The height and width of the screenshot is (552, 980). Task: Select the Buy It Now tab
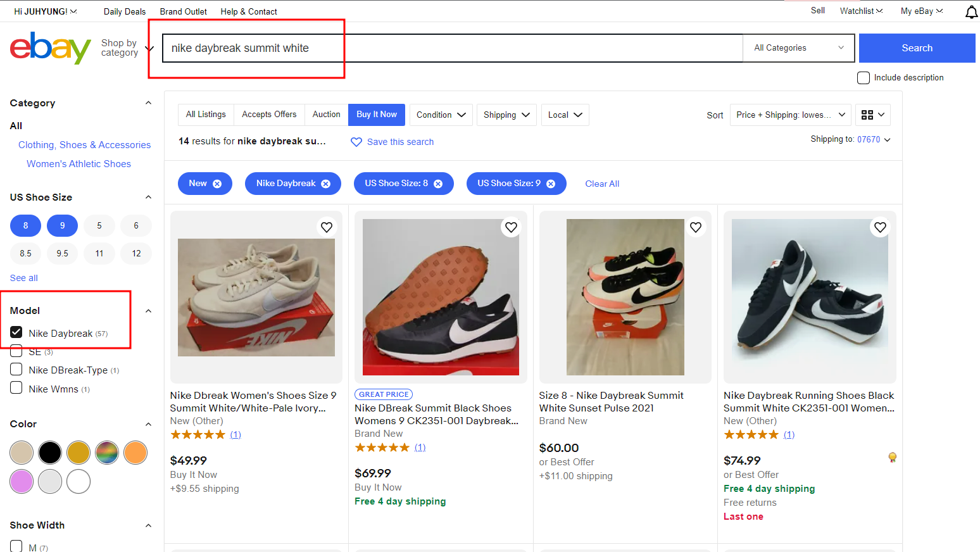pos(377,115)
